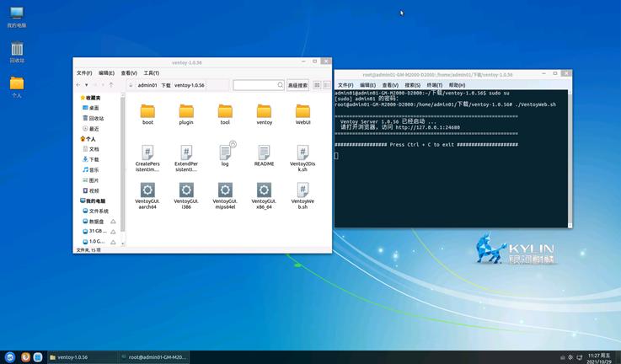Switch to icon view mode in file manager
This screenshot has height=364, width=621.
pos(317,85)
